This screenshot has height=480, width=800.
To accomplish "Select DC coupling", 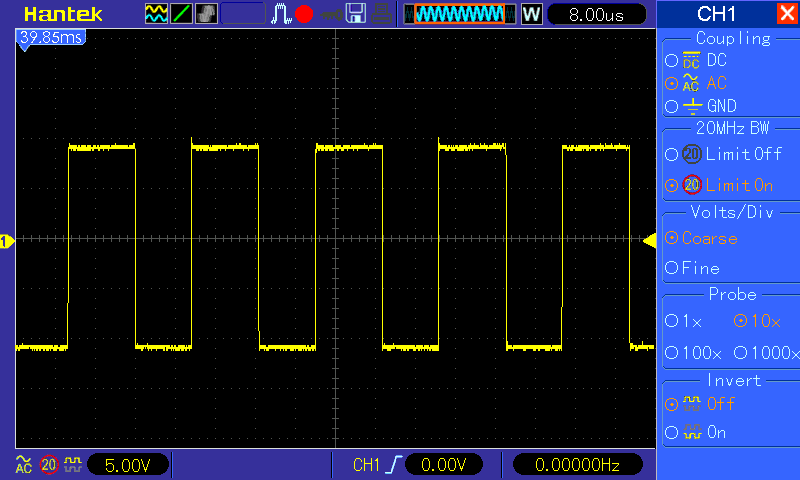I will [696, 60].
